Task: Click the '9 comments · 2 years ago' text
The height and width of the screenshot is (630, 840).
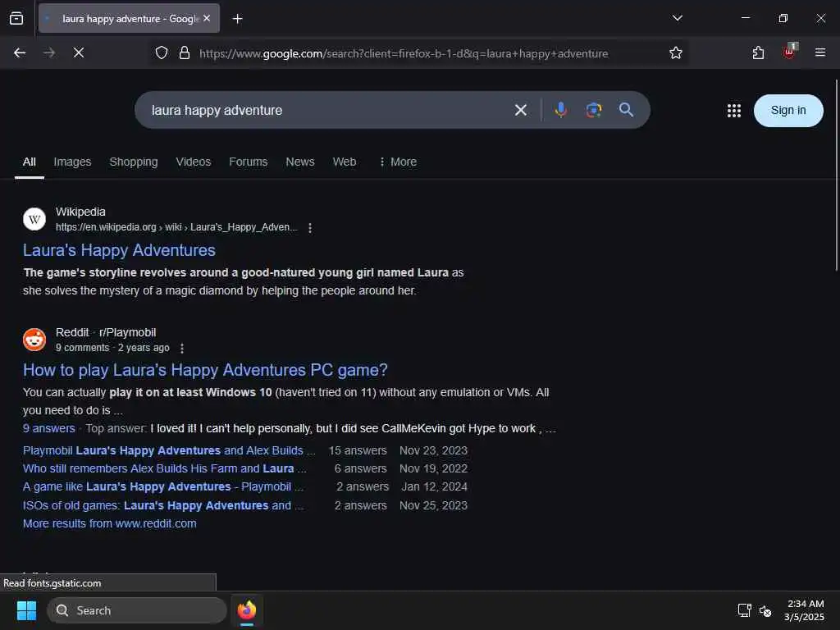Action: click(112, 348)
